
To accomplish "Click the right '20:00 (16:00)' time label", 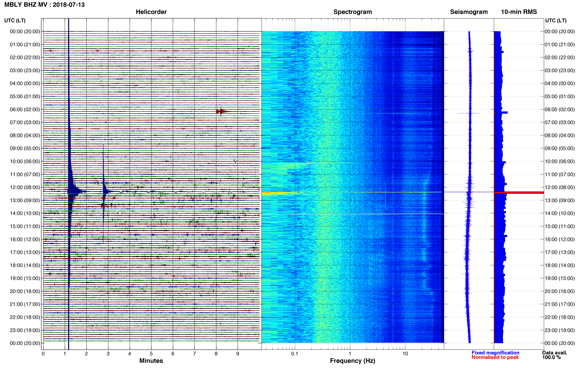I will 560,291.
